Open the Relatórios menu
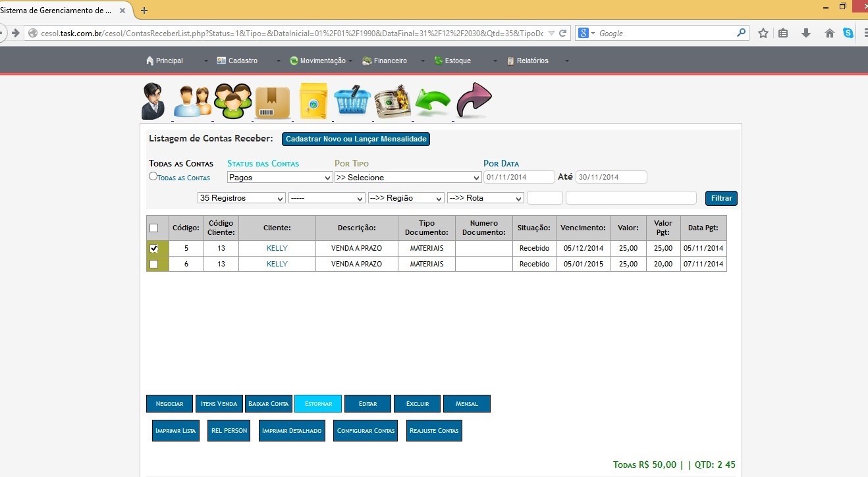 [532, 61]
